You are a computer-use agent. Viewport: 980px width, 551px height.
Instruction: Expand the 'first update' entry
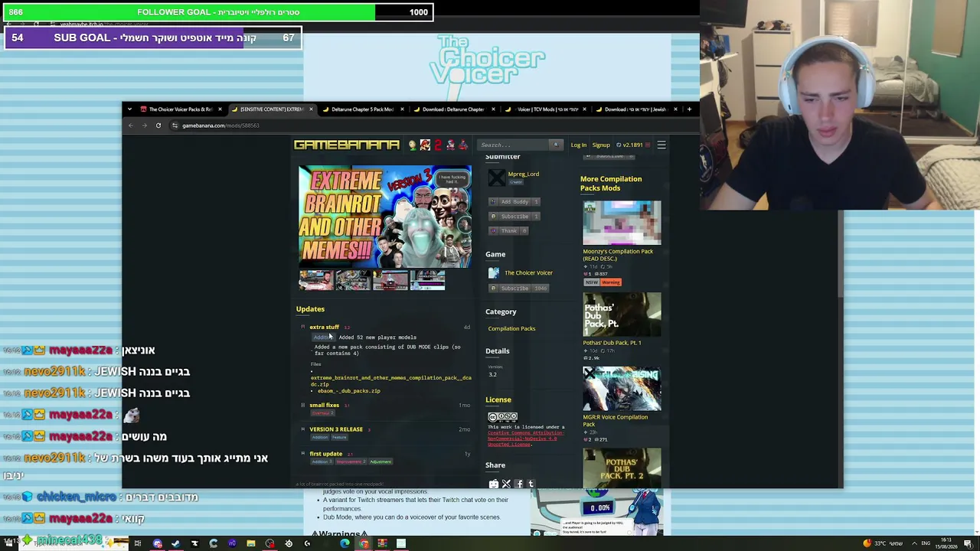[302, 454]
